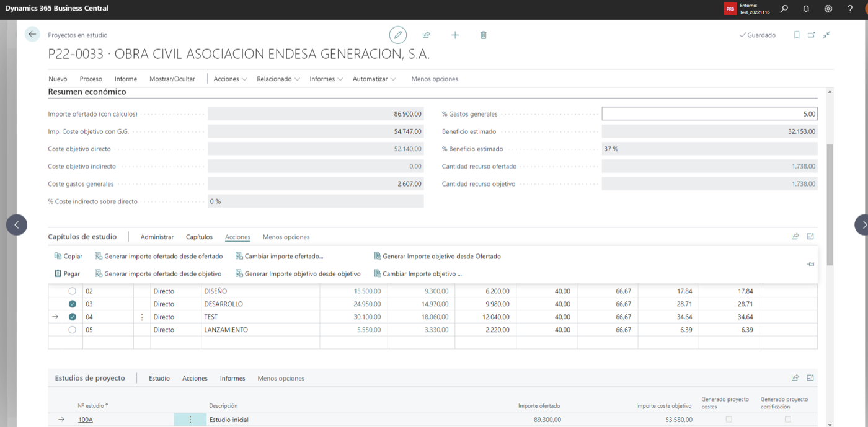Viewport: 868px width, 427px height.
Task: Click Pegar action
Action: pyautogui.click(x=67, y=273)
